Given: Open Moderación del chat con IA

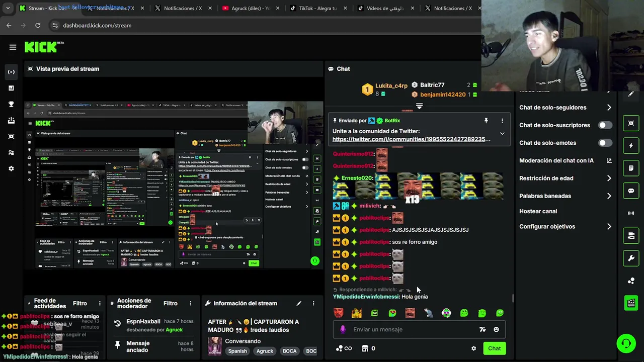Looking at the screenshot, I should coord(565,161).
